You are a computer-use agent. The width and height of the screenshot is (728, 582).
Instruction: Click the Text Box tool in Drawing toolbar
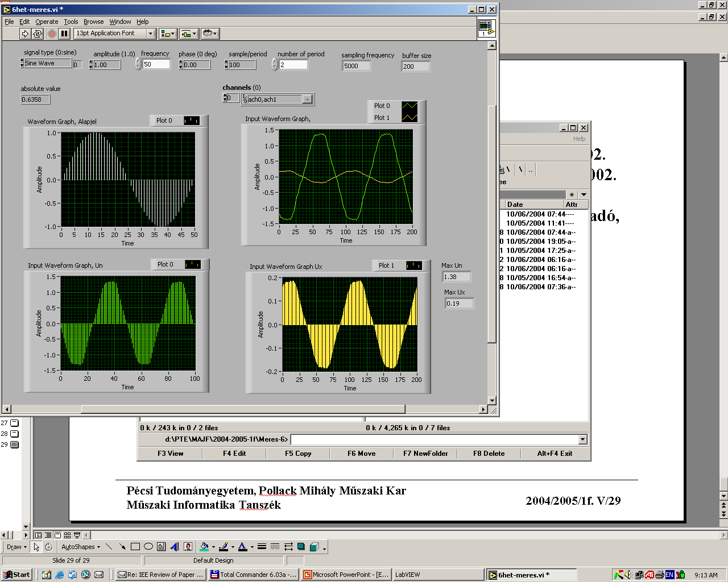click(x=162, y=547)
